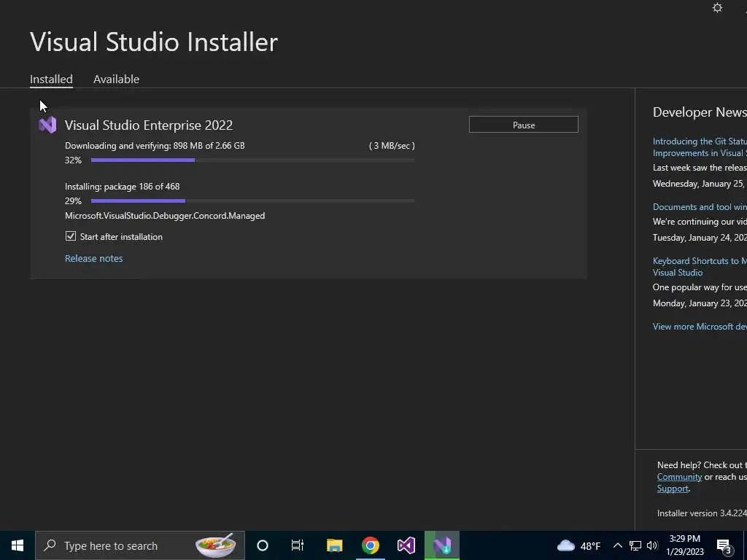Image resolution: width=747 pixels, height=560 pixels.
Task: Click Installing: package 186 of 468 text
Action: [x=123, y=186]
